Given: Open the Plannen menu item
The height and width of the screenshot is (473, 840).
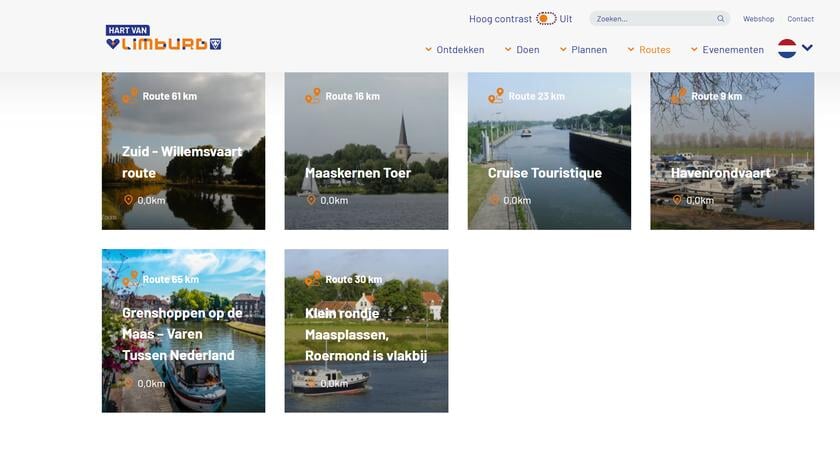Looking at the screenshot, I should (583, 50).
